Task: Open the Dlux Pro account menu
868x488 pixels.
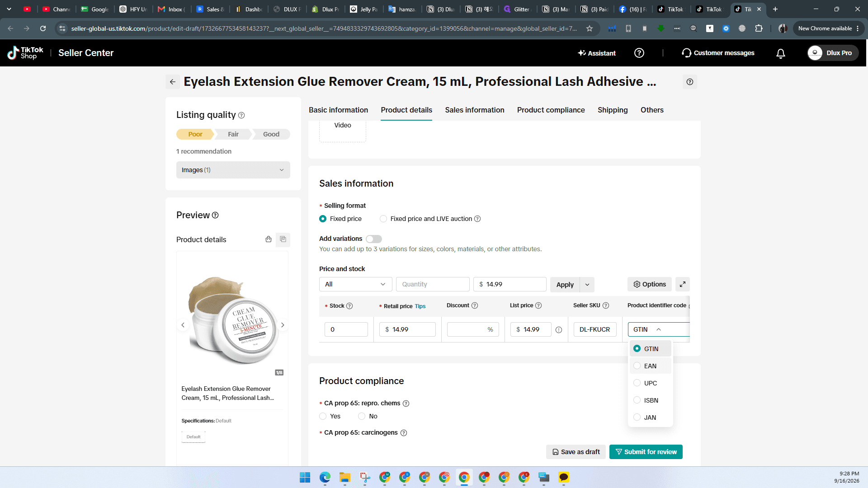Action: [x=833, y=53]
